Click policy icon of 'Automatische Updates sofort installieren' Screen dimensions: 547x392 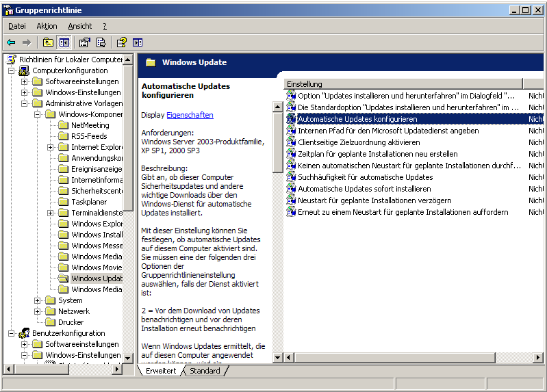(x=291, y=189)
